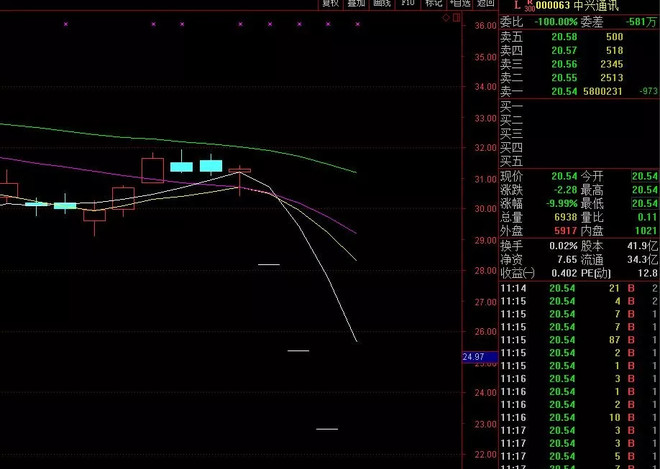Toggle the 收益(一) earnings period label
Screen dimensions: 660x469
pos(518,273)
